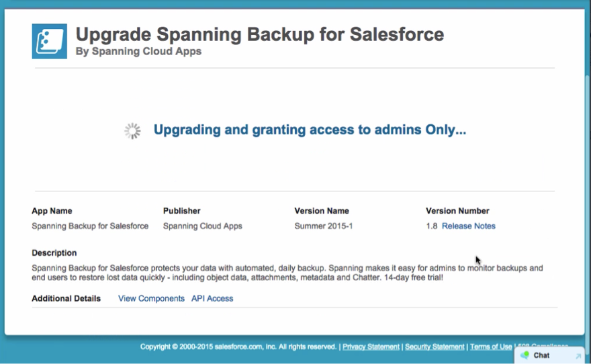The height and width of the screenshot is (364, 591).
Task: Click the 'Description' label
Action: (x=54, y=253)
